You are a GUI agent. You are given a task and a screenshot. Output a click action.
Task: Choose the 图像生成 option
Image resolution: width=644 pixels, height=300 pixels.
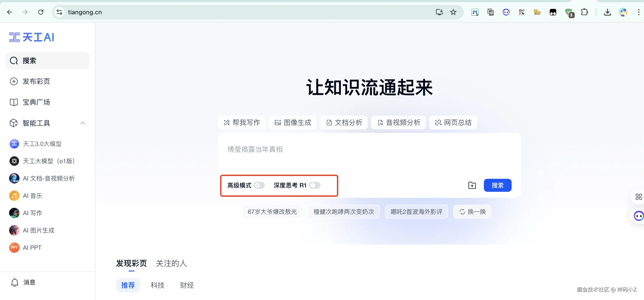(293, 123)
